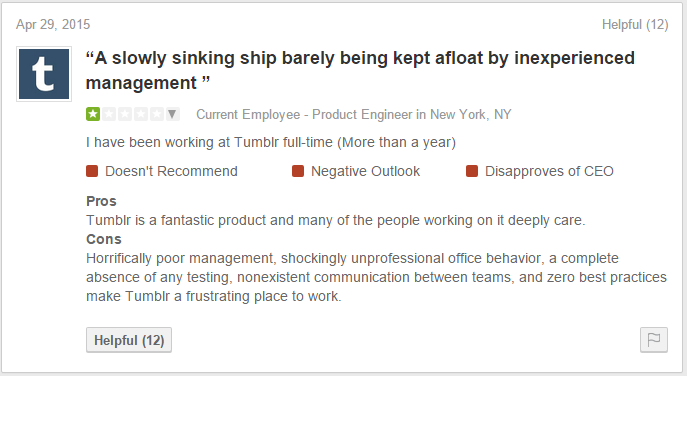Click the "Disapproves of CEO" label

(549, 171)
